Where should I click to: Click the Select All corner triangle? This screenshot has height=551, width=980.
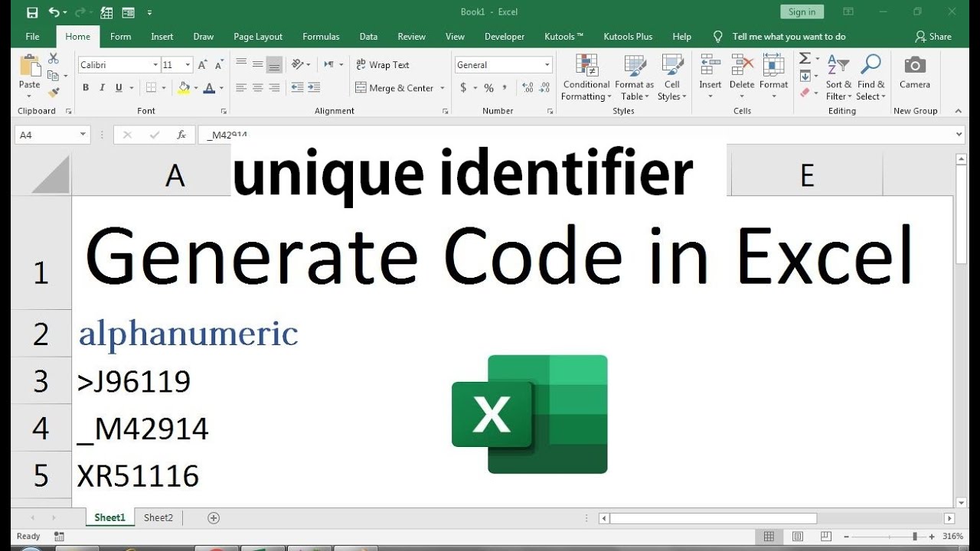coord(51,175)
